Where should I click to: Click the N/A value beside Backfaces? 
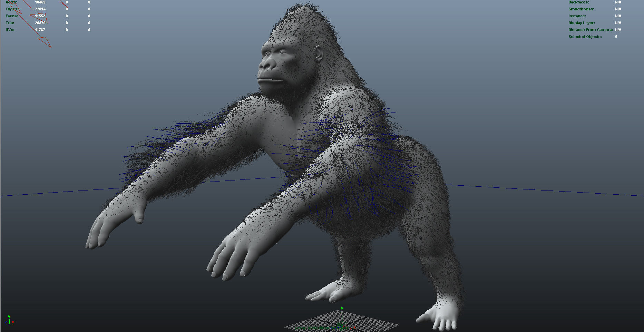point(618,2)
